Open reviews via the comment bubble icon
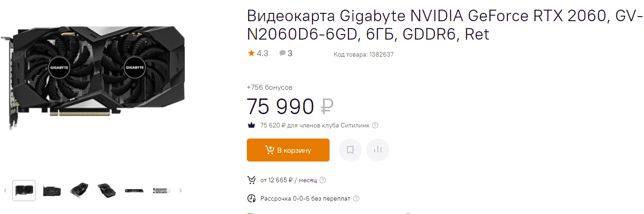This screenshot has height=214, width=644. [x=282, y=53]
